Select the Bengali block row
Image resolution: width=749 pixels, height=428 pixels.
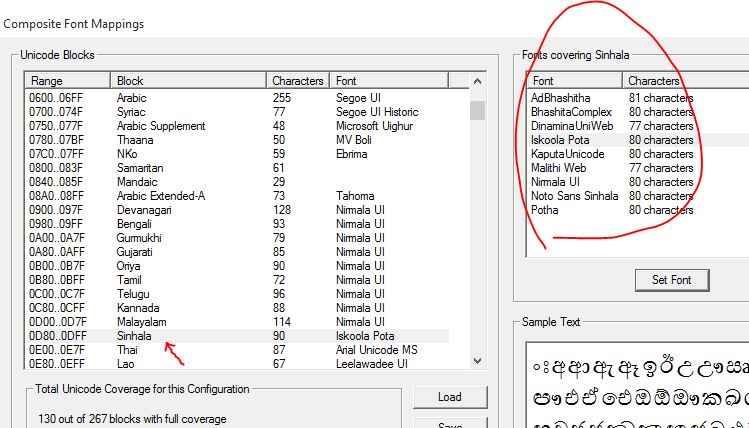[237, 224]
